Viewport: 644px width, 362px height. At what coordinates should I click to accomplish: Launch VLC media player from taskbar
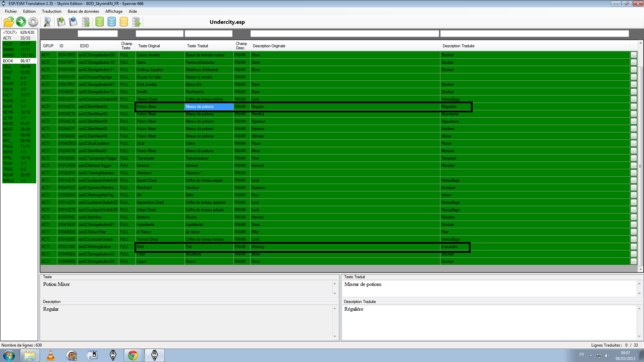[x=51, y=355]
